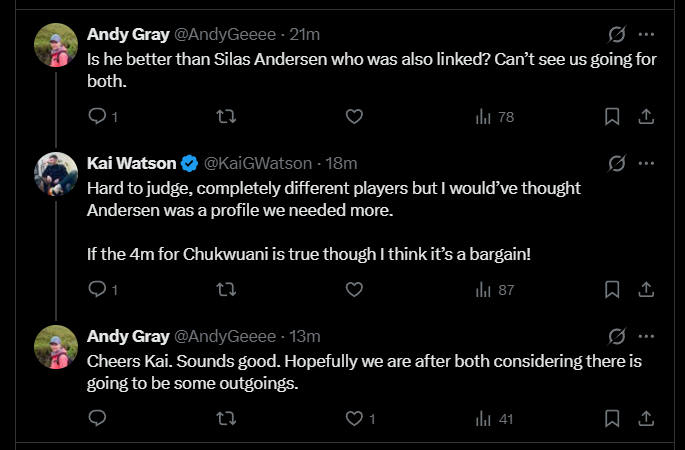This screenshot has width=685, height=450.
Task: Repost Kai Watson's tweet
Action: tap(226, 290)
